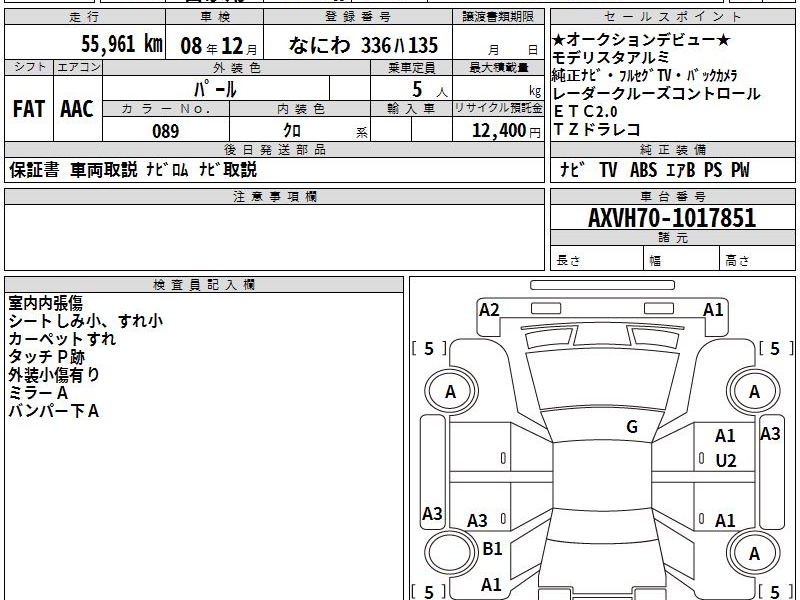Click the 走行 column header

point(85,17)
